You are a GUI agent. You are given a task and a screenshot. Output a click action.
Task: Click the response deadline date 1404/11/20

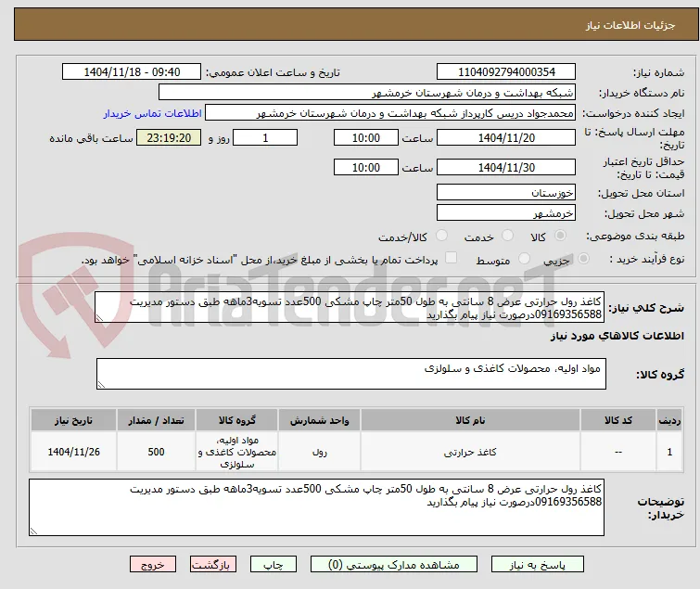pyautogui.click(x=506, y=137)
